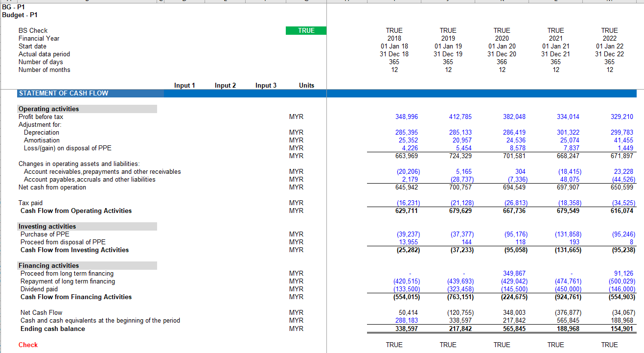Select the green TRUE BS Check cell
Image resolution: width=644 pixels, height=353 pixels.
point(306,30)
